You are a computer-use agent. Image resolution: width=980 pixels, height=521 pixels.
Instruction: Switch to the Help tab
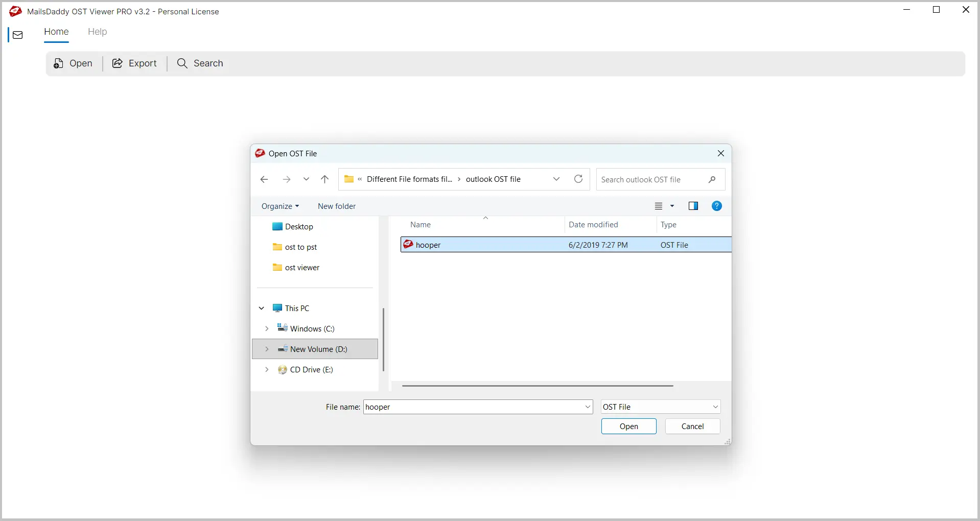98,32
